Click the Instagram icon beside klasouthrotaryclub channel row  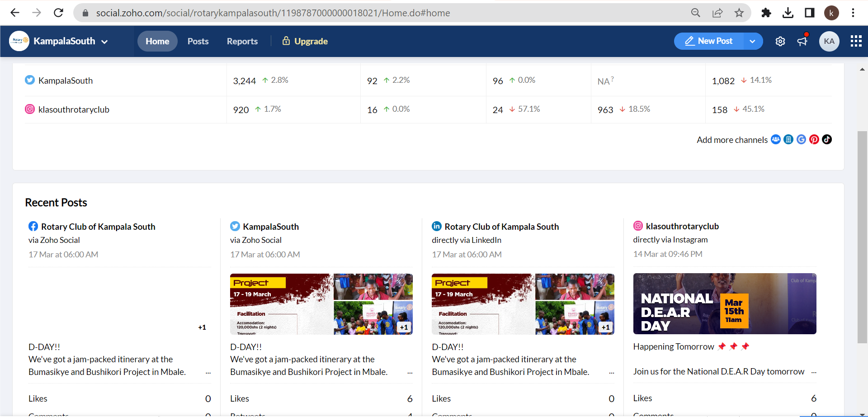pyautogui.click(x=30, y=109)
